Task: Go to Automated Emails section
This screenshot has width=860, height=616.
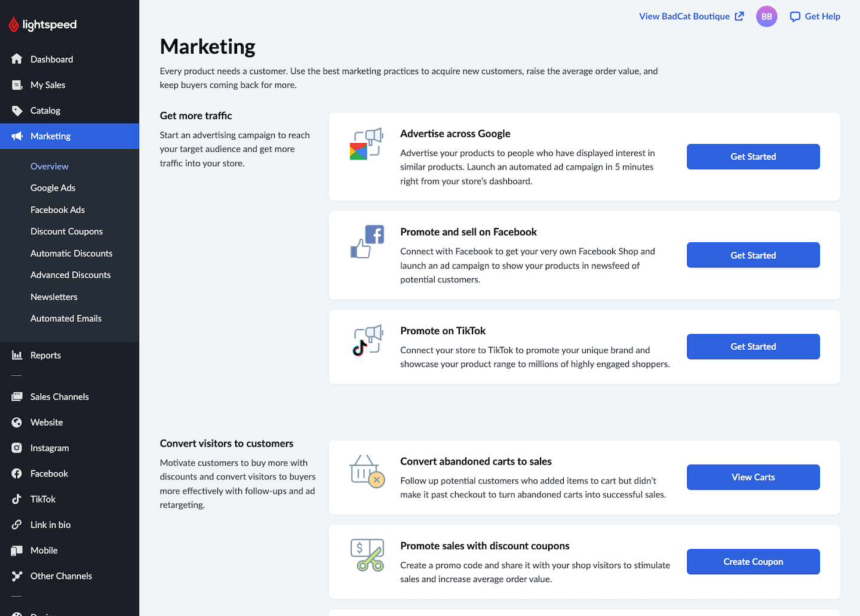Action: [x=66, y=319]
